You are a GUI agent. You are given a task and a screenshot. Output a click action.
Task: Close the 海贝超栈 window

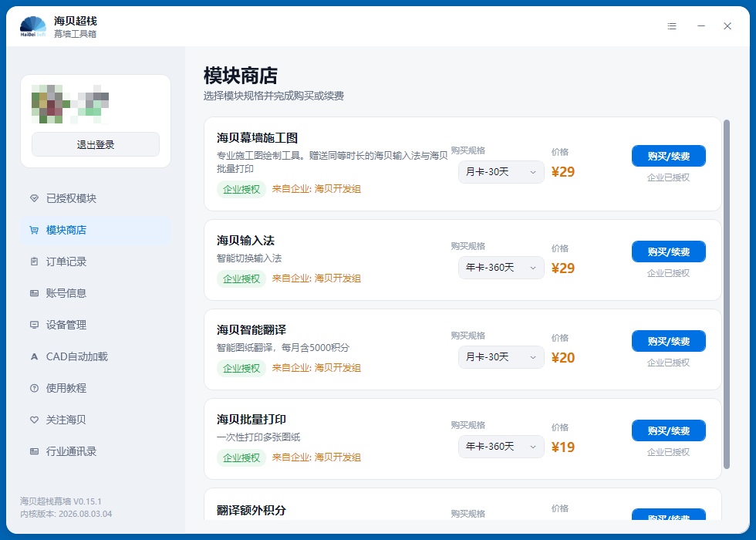click(727, 26)
